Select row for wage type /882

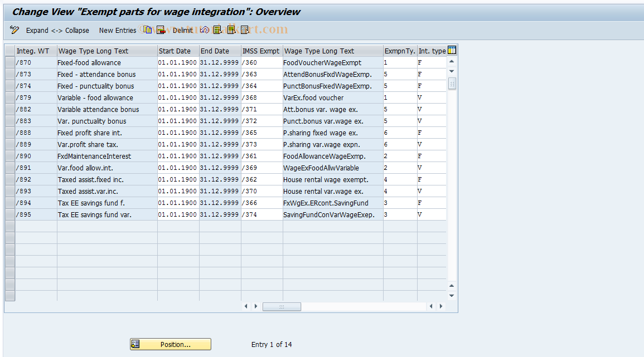click(10, 109)
